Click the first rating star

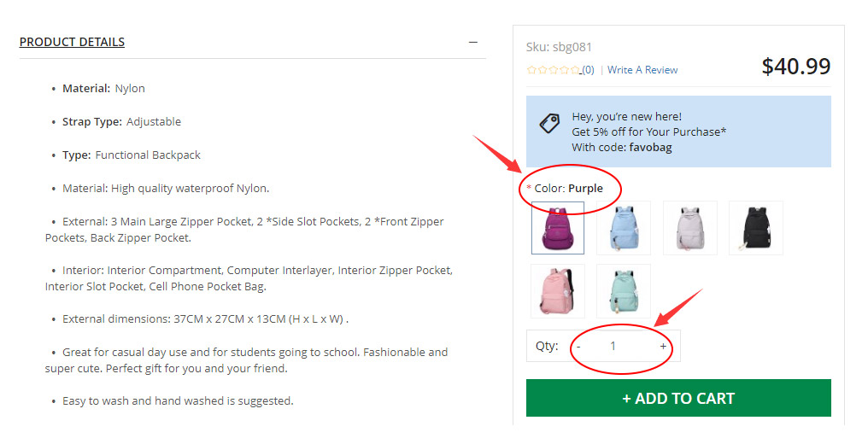[531, 70]
